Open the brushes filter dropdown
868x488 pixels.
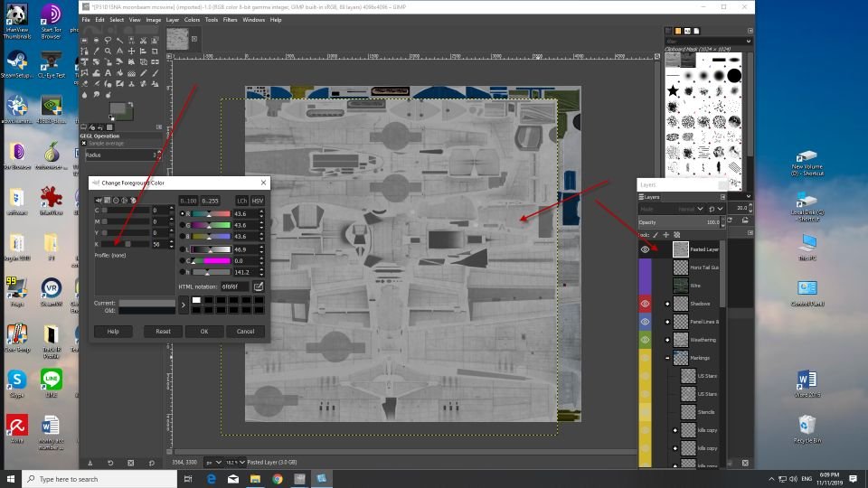(748, 41)
